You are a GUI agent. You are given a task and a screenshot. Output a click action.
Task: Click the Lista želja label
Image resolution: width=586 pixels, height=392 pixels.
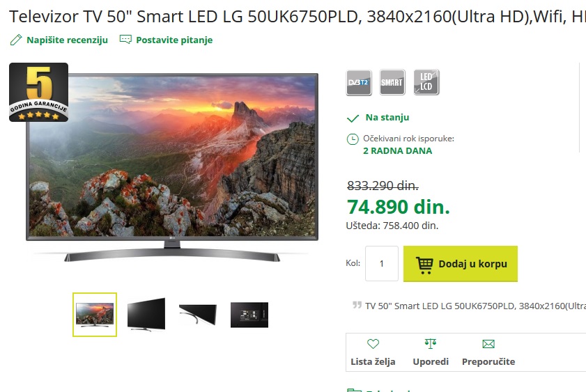pos(373,361)
